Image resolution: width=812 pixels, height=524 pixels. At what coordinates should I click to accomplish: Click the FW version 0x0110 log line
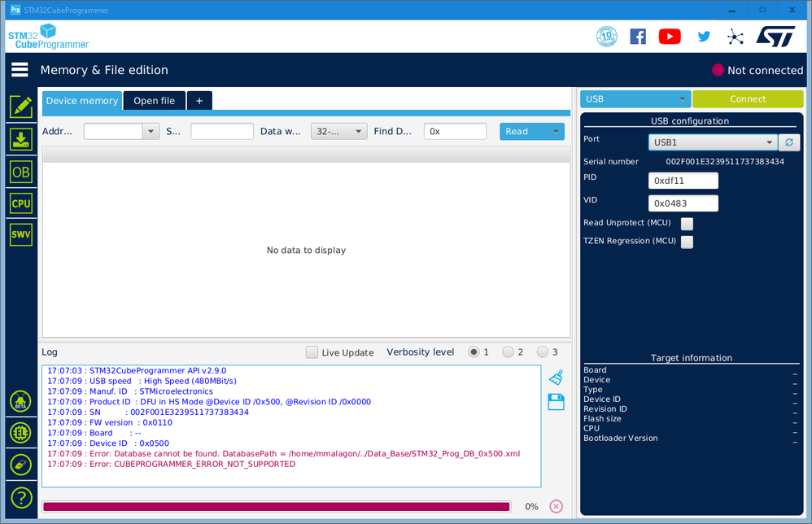tap(110, 422)
